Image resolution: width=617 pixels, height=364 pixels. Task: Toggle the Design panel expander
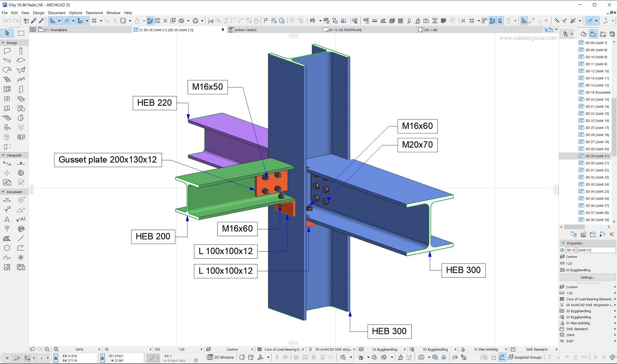click(4, 42)
